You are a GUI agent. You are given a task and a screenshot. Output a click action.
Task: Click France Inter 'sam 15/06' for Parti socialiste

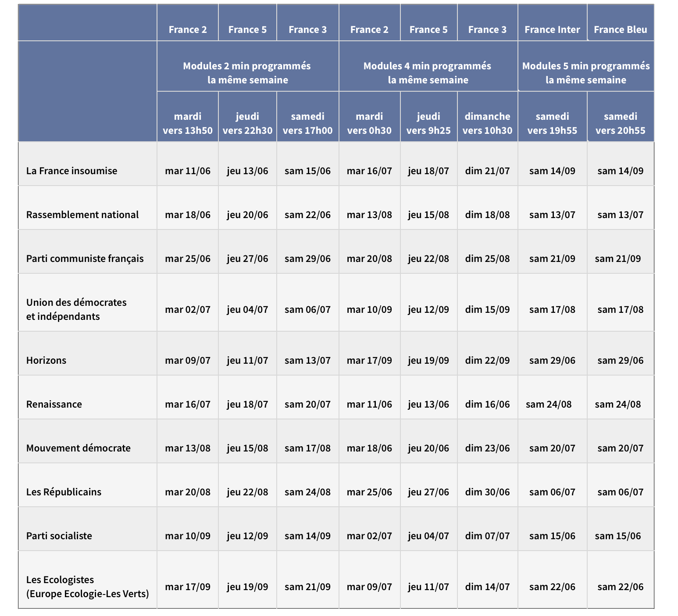coord(552,536)
